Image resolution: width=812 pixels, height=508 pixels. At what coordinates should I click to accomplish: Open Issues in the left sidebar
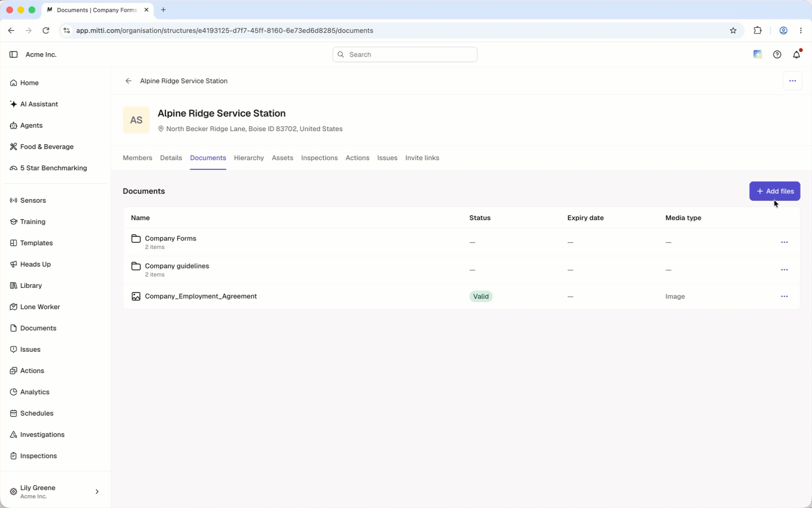(x=25, y=349)
